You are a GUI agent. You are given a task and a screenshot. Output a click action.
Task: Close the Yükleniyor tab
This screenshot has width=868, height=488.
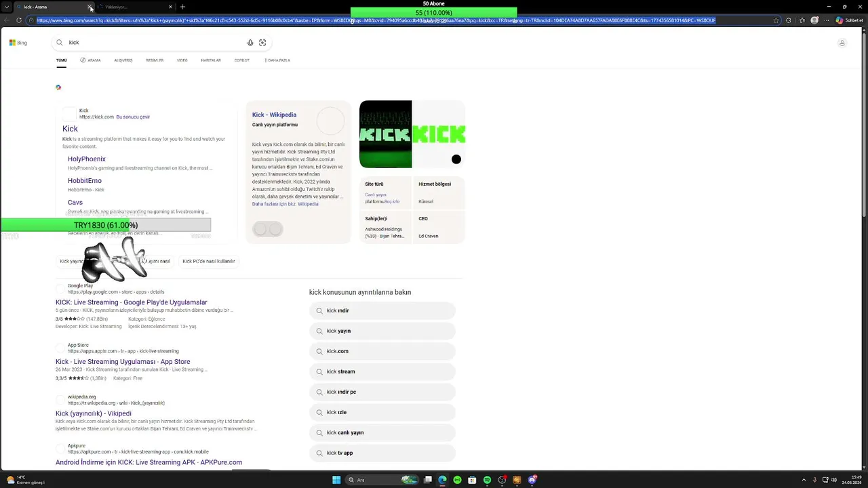pyautogui.click(x=171, y=7)
